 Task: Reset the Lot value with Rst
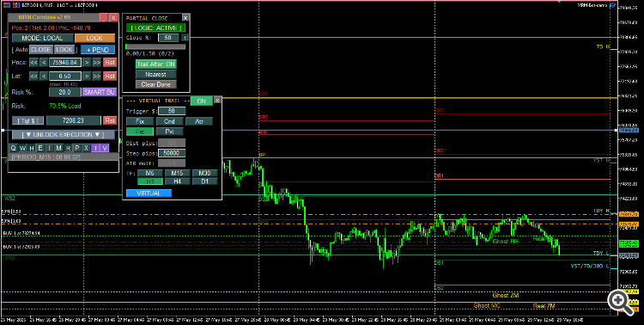click(x=110, y=77)
